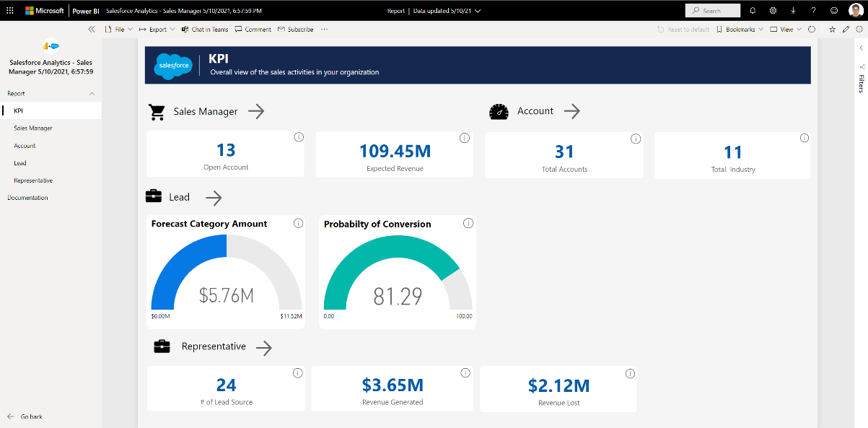The height and width of the screenshot is (428, 868).
Task: Click the Search input field
Action: [x=712, y=11]
